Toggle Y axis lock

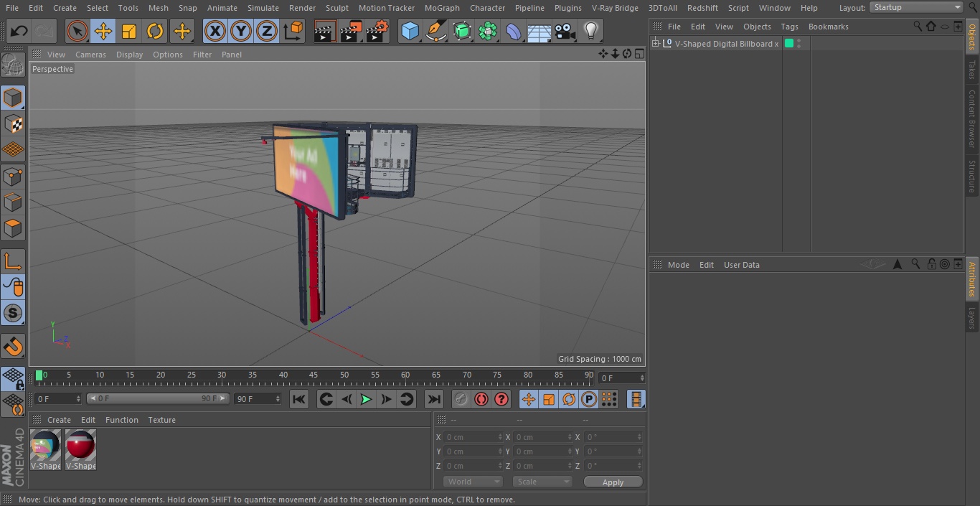(x=241, y=31)
